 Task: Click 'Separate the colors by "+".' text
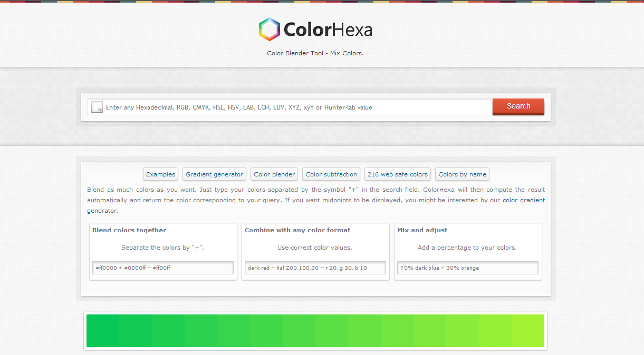(162, 248)
